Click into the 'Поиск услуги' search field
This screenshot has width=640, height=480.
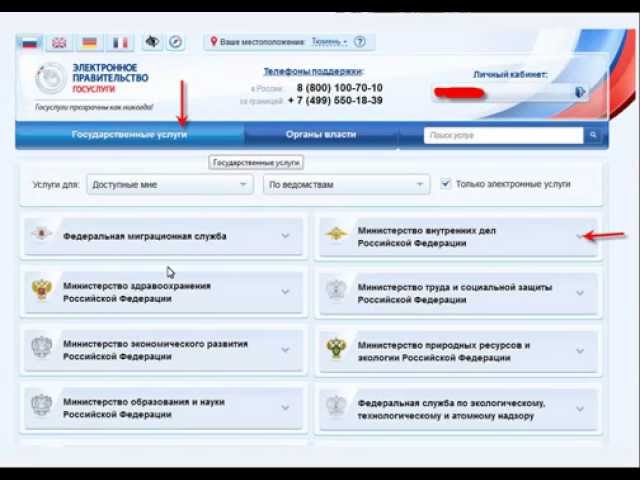[x=503, y=135]
